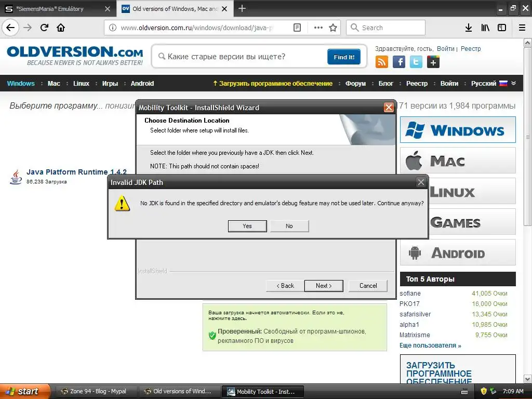The image size is (532, 399).
Task: Open the browser home page
Action: (x=61, y=28)
